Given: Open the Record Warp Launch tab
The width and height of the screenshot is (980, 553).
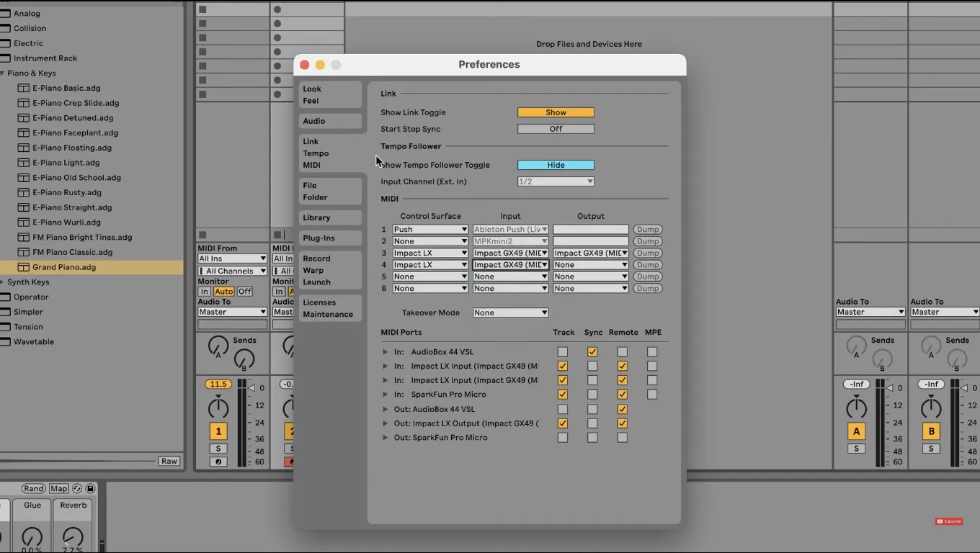Looking at the screenshot, I should coord(330,270).
